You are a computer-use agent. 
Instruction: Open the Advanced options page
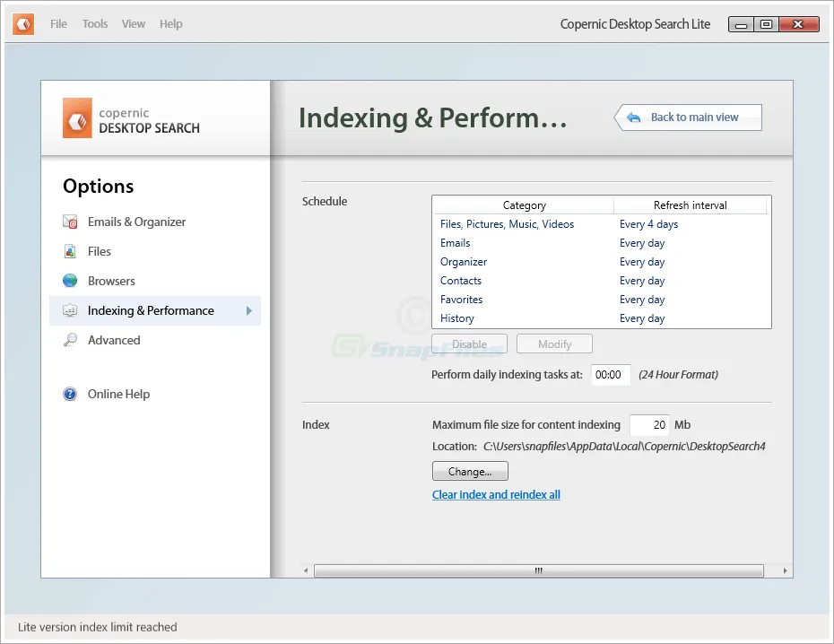pyautogui.click(x=114, y=340)
